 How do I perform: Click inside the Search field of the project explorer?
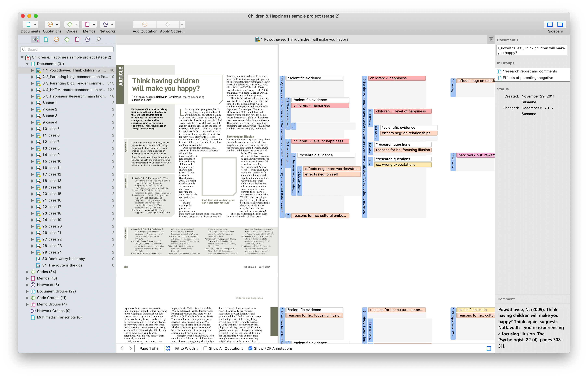(67, 49)
